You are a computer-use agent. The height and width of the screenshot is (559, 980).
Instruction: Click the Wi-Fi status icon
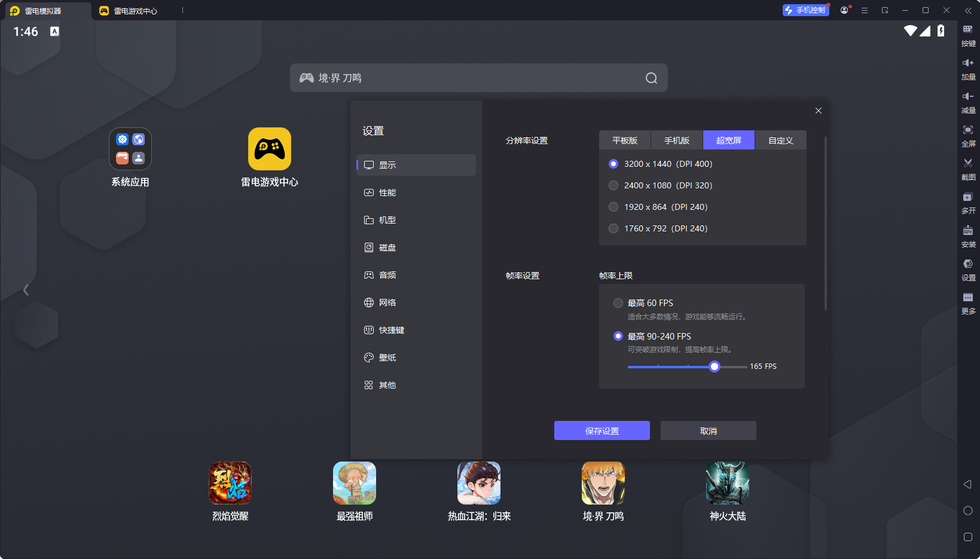(x=911, y=30)
